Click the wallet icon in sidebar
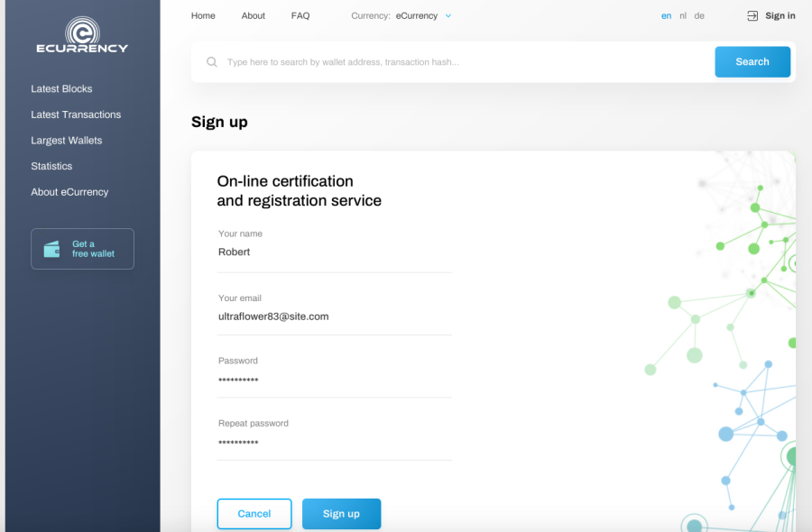Image resolution: width=812 pixels, height=532 pixels. tap(51, 249)
